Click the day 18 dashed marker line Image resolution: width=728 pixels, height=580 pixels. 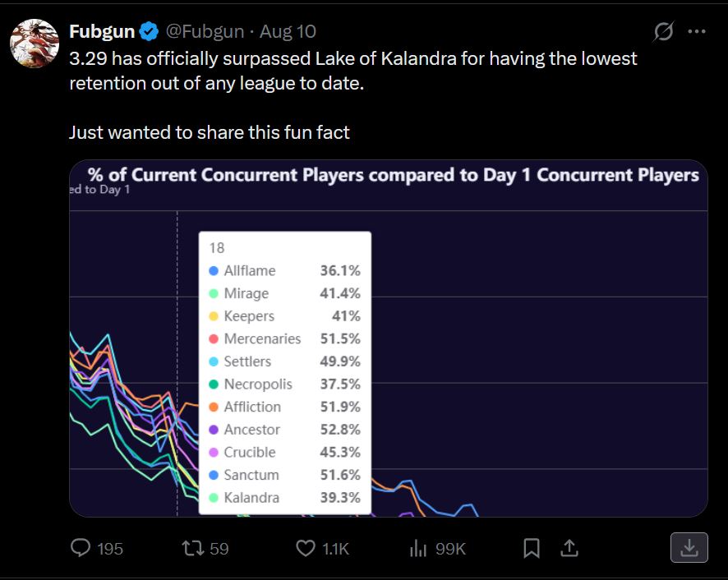point(177,362)
